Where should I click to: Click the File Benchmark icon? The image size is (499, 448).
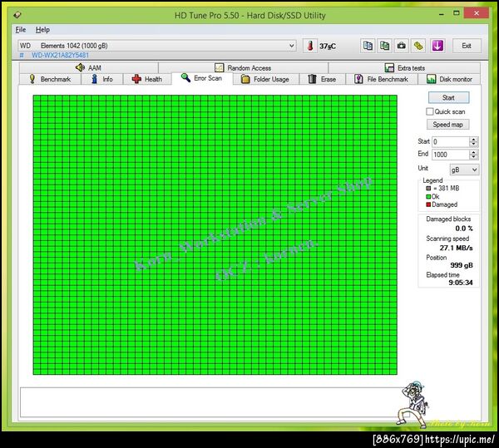pos(358,79)
